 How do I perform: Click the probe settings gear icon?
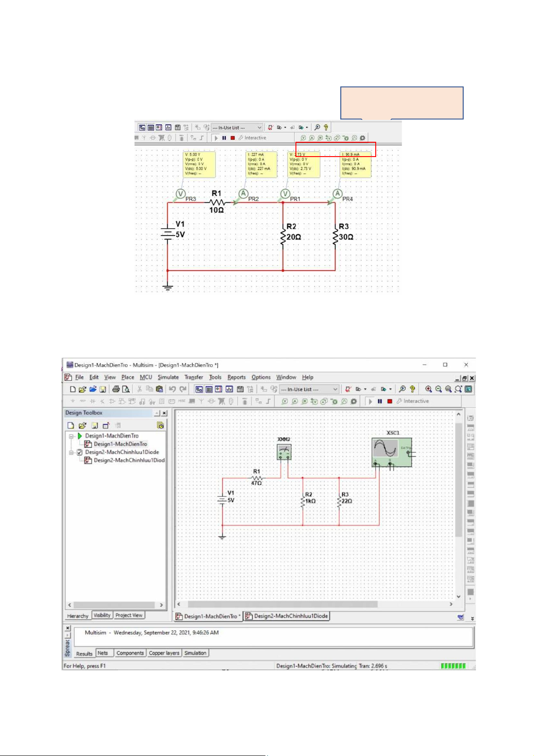pos(354,401)
